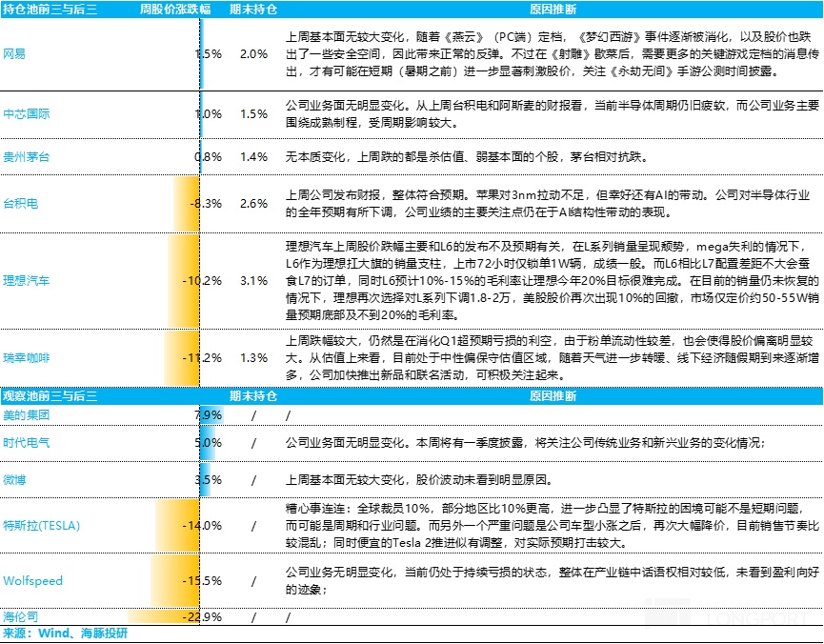Click the 周股价涨跌幅 column header

tap(175, 10)
